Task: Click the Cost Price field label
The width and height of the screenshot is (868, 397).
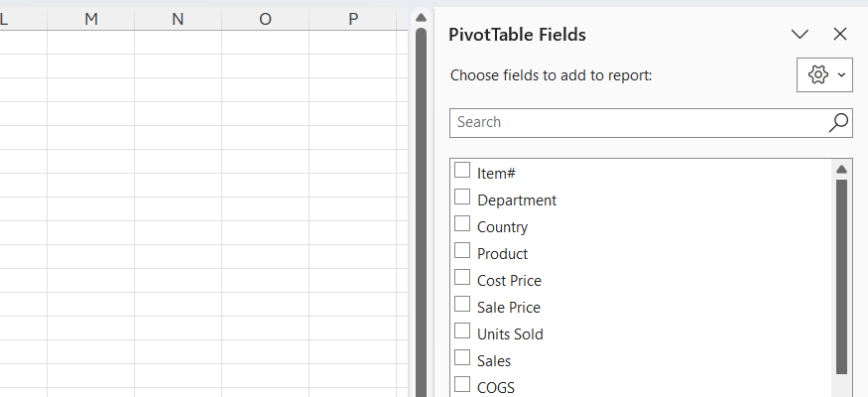Action: point(509,281)
